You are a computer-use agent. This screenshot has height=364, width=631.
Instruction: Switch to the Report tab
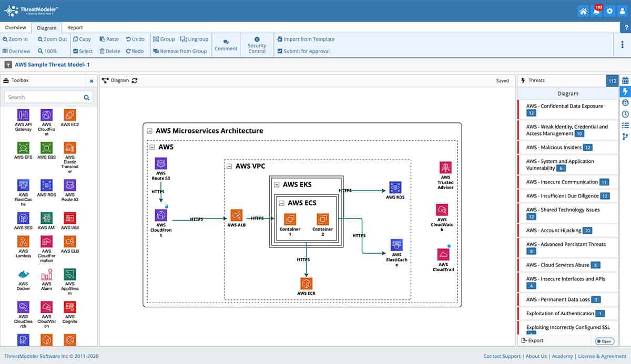point(75,27)
